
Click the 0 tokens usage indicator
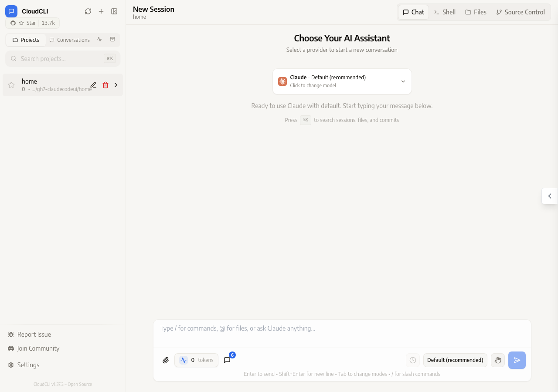click(x=196, y=360)
